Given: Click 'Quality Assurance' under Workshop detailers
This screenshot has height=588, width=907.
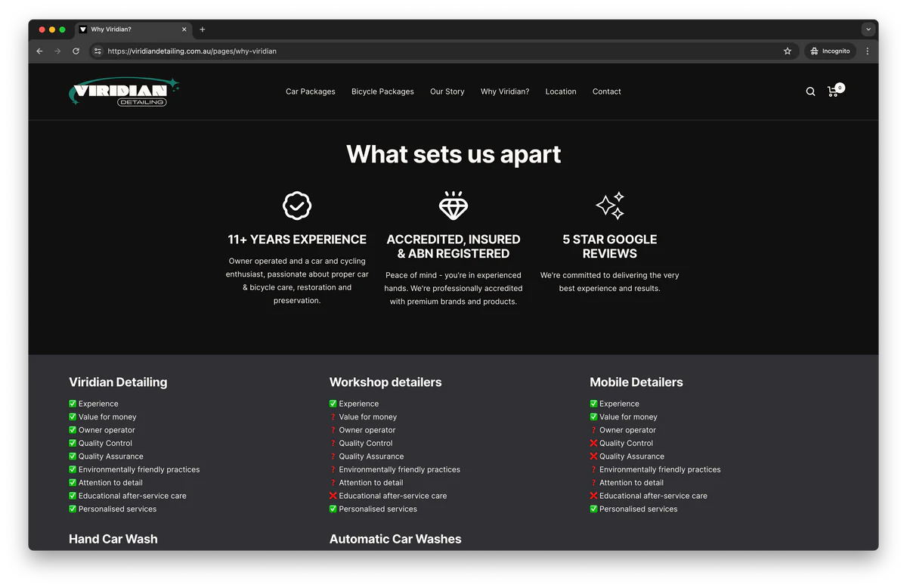Looking at the screenshot, I should click(x=371, y=456).
